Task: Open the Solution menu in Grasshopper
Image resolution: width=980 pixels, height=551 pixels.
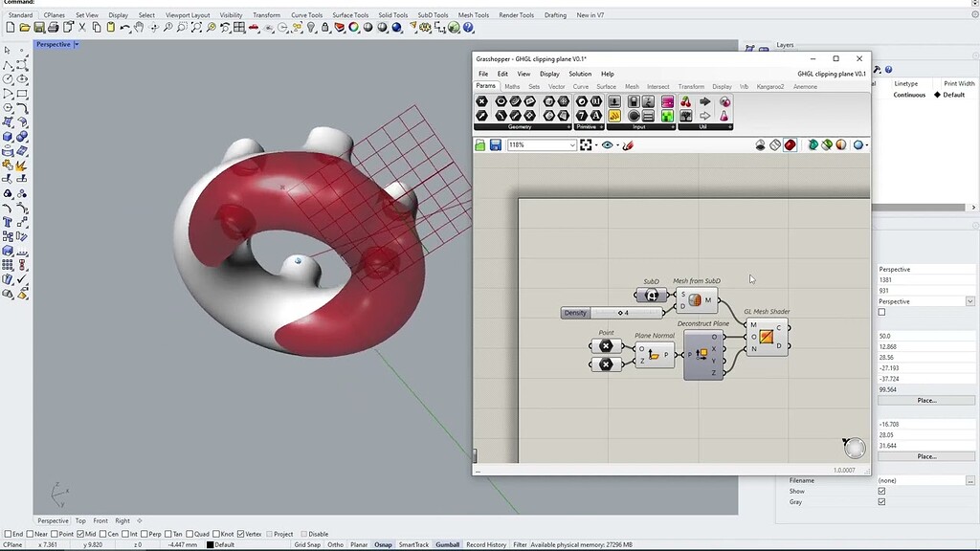Action: 580,74
